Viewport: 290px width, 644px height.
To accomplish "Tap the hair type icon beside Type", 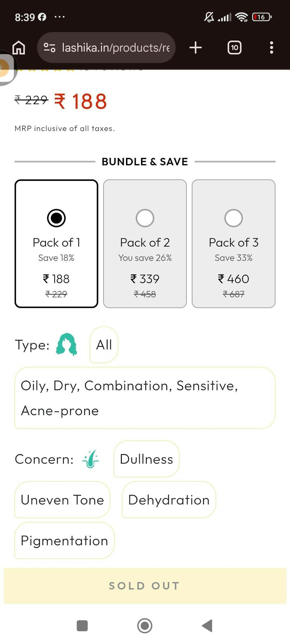I will click(x=67, y=344).
